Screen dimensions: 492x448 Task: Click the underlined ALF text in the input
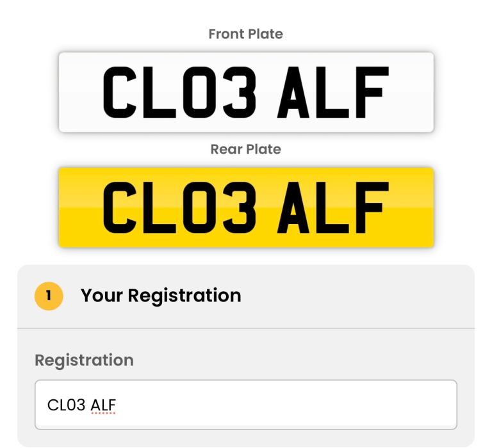(x=103, y=404)
